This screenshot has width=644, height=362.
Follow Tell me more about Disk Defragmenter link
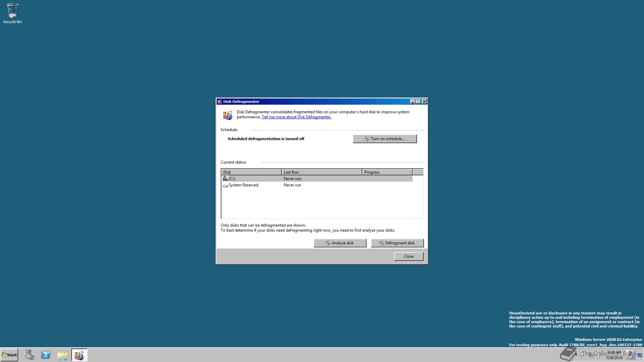(x=296, y=117)
